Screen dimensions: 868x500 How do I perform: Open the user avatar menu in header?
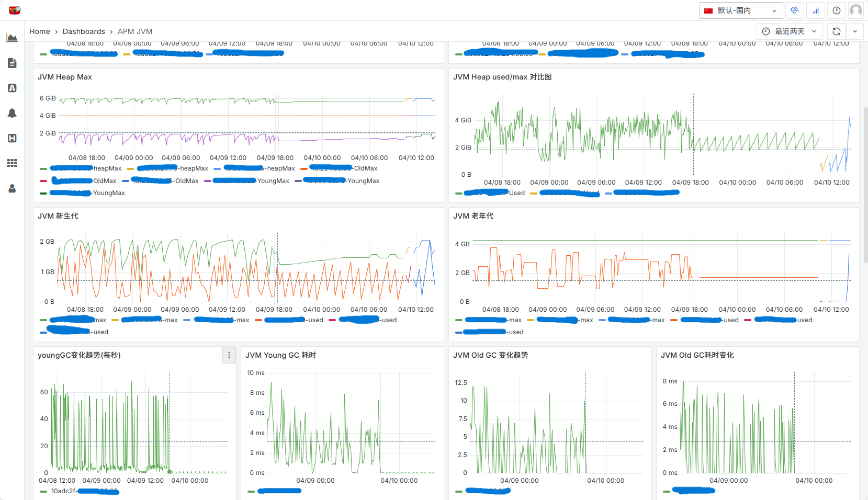point(856,10)
